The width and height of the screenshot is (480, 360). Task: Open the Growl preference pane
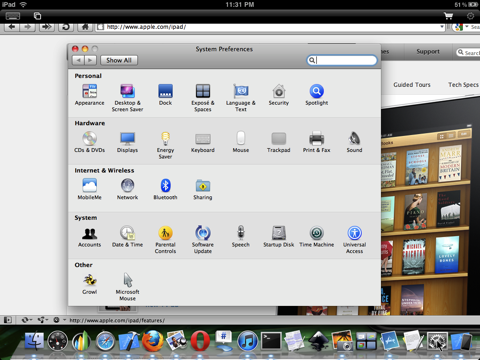click(x=90, y=283)
